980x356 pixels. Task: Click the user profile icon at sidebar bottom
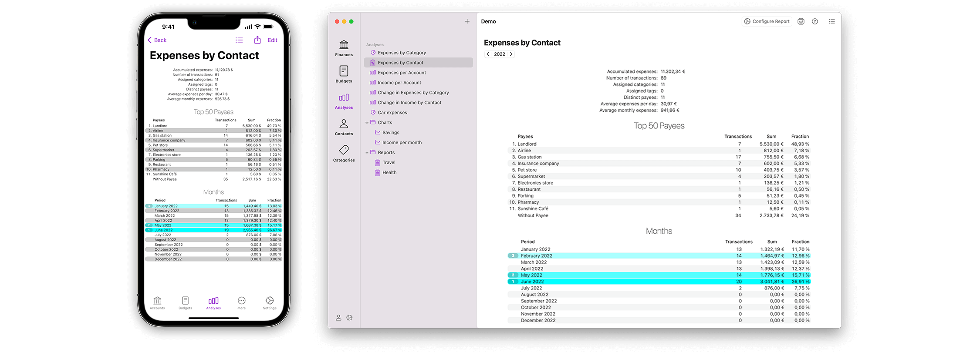coord(338,318)
